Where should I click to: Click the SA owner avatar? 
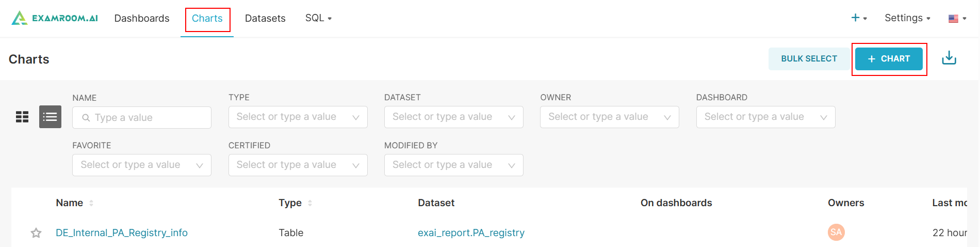point(836,232)
